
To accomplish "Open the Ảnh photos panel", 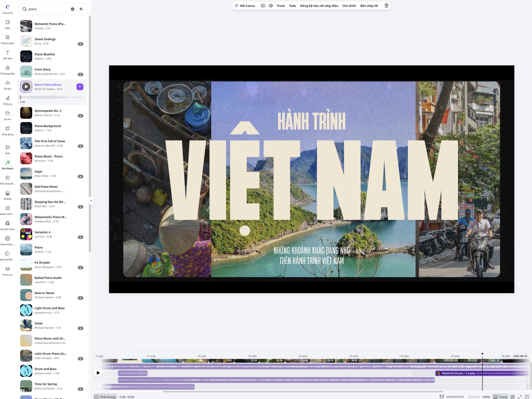I will 7,149.
